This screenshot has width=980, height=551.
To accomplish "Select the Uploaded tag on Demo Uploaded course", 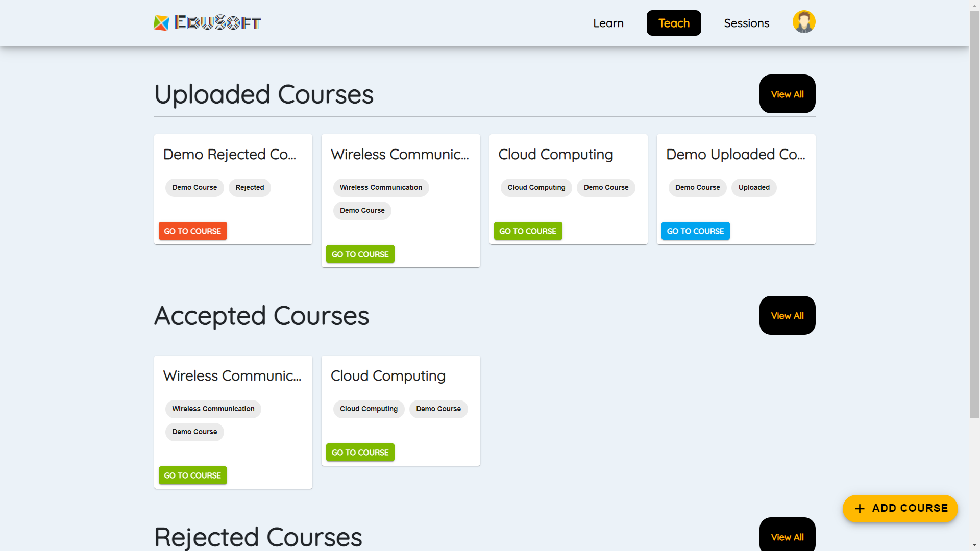I will (754, 187).
